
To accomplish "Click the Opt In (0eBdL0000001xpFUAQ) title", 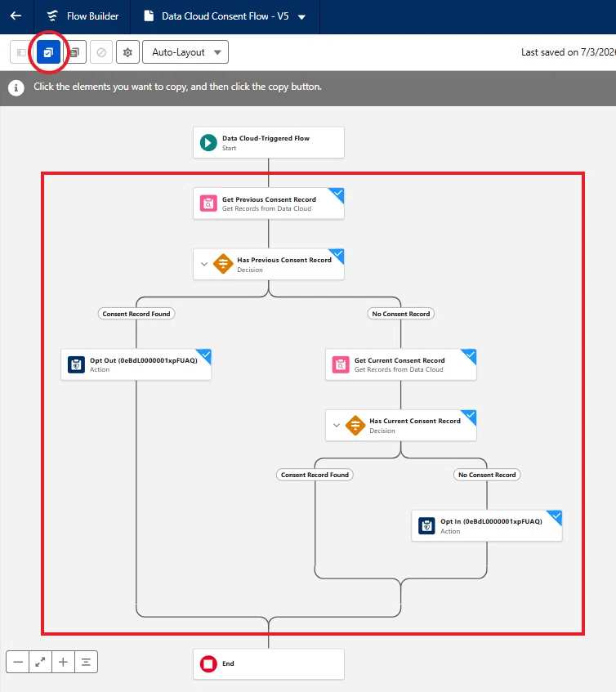I will [491, 521].
